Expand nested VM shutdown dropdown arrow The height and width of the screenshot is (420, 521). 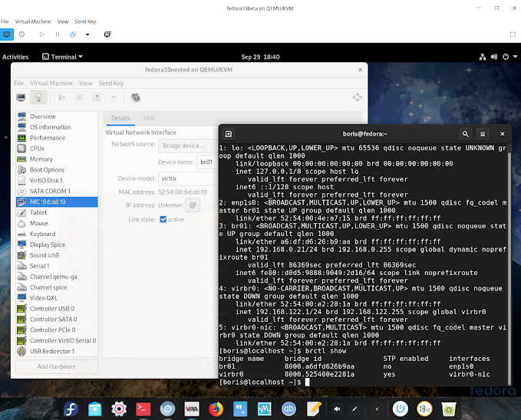click(x=114, y=97)
